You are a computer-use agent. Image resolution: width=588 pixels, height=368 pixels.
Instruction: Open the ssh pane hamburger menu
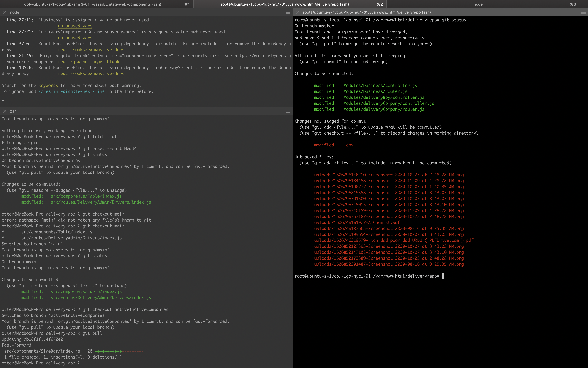(x=583, y=12)
